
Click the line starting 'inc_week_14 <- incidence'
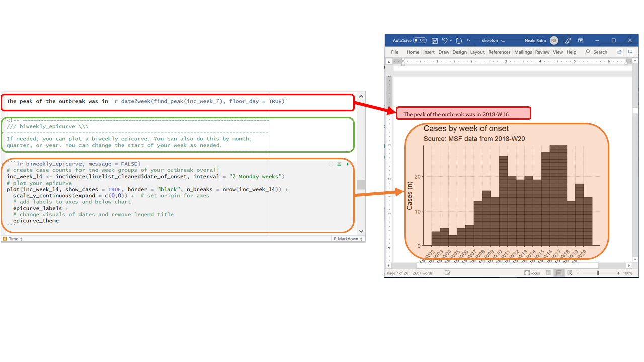click(146, 176)
